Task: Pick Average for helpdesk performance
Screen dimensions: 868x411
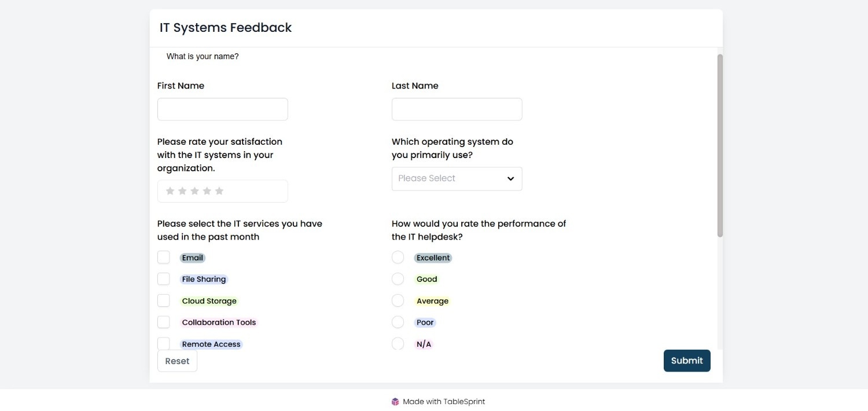Action: coord(398,300)
